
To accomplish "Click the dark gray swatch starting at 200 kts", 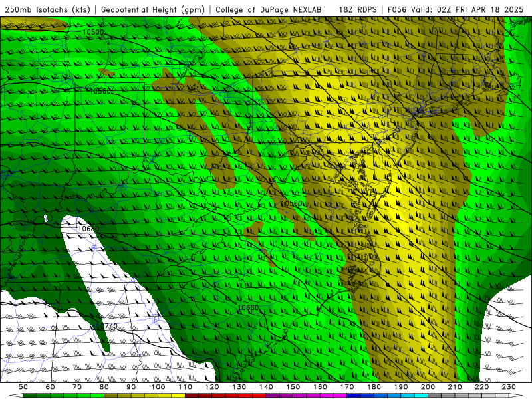I will pyautogui.click(x=435, y=396).
